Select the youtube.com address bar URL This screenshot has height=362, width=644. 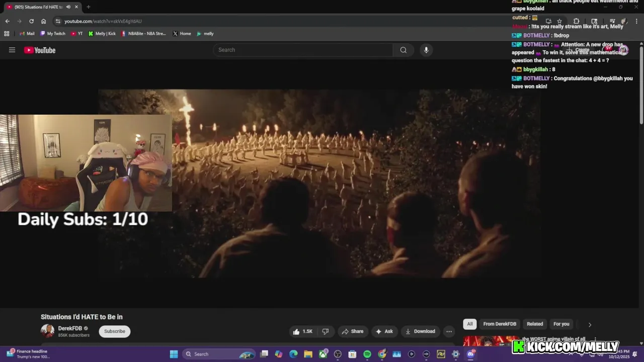103,21
